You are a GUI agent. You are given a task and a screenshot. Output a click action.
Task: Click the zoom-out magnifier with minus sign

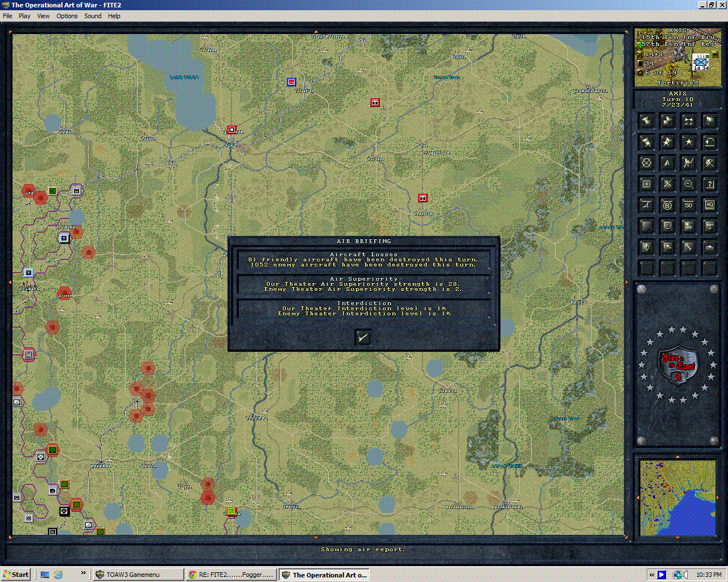688,184
